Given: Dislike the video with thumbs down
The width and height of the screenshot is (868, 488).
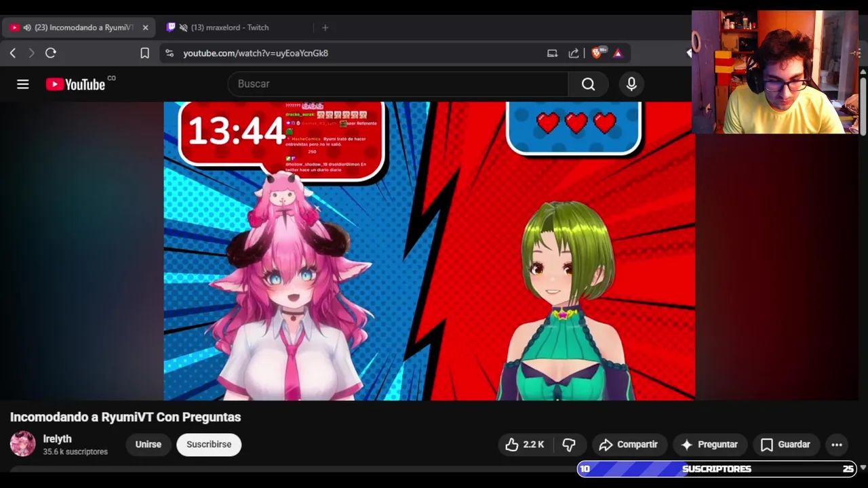Looking at the screenshot, I should pyautogui.click(x=569, y=445).
